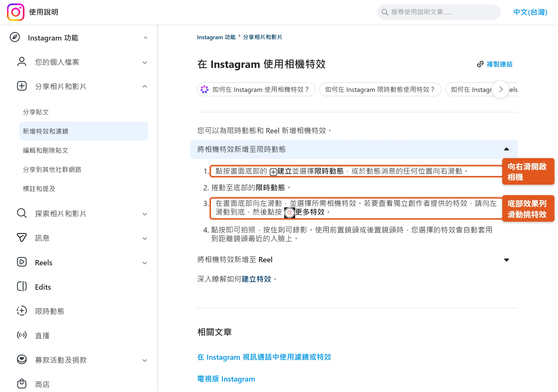Click the Edits icon in sidebar
558x392 pixels.
coord(22,287)
